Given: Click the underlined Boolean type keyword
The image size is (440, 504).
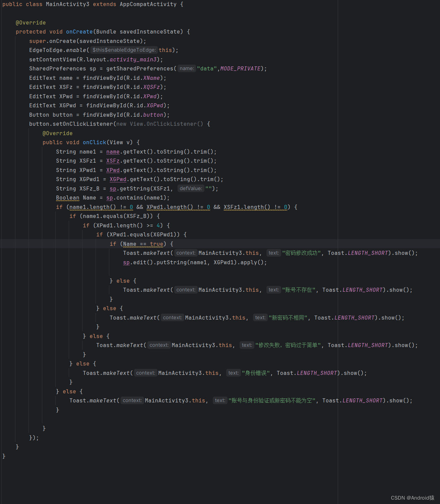Looking at the screenshot, I should pyautogui.click(x=67, y=198).
